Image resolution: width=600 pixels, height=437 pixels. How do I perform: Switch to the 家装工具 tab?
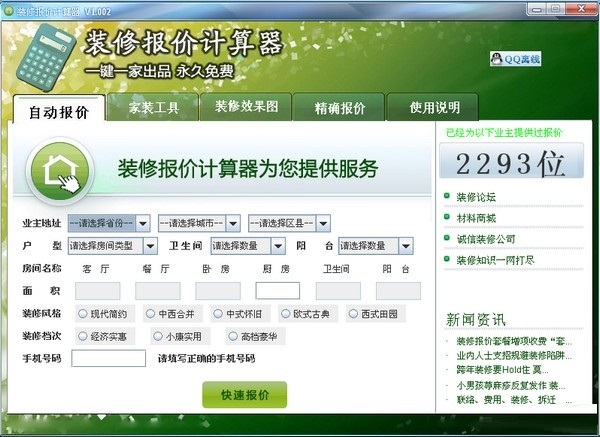coord(153,107)
